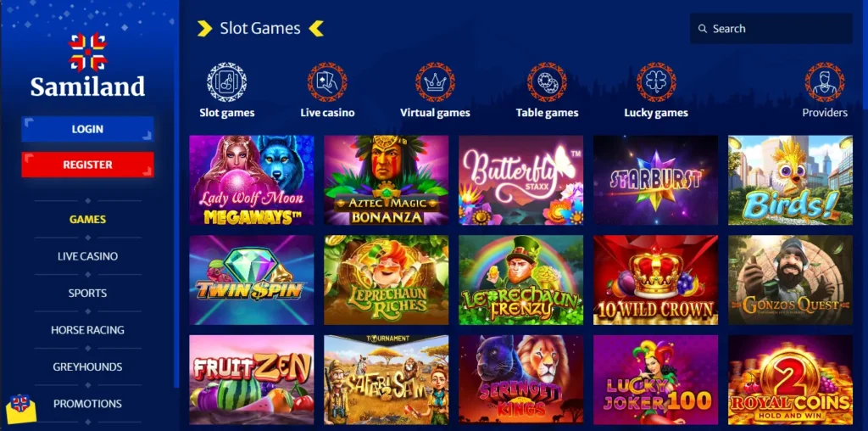Click the sidebar vertical scrollbar

tap(176, 194)
